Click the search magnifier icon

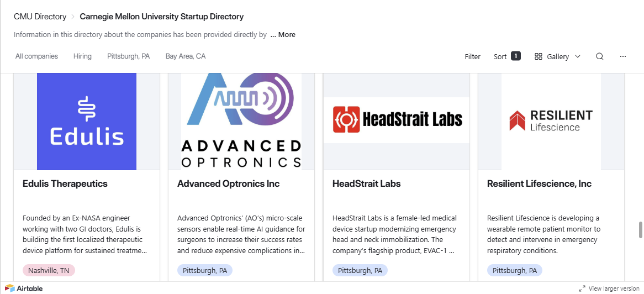click(599, 56)
